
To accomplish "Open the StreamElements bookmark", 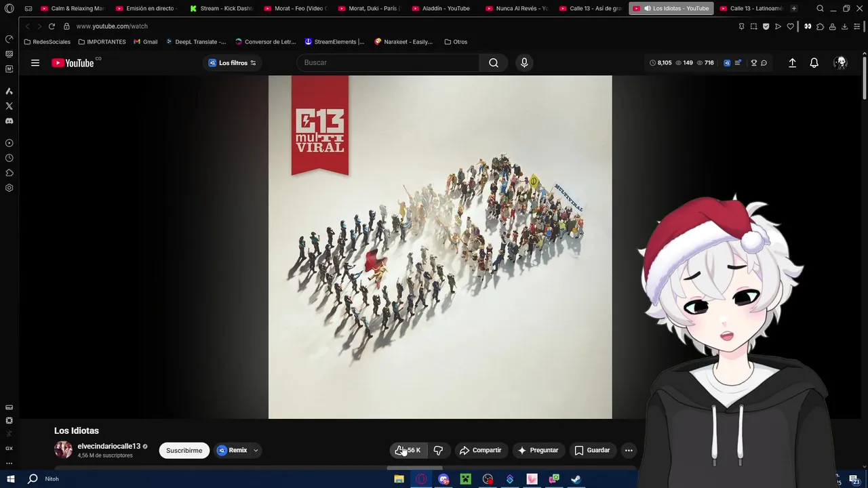I will pos(334,42).
